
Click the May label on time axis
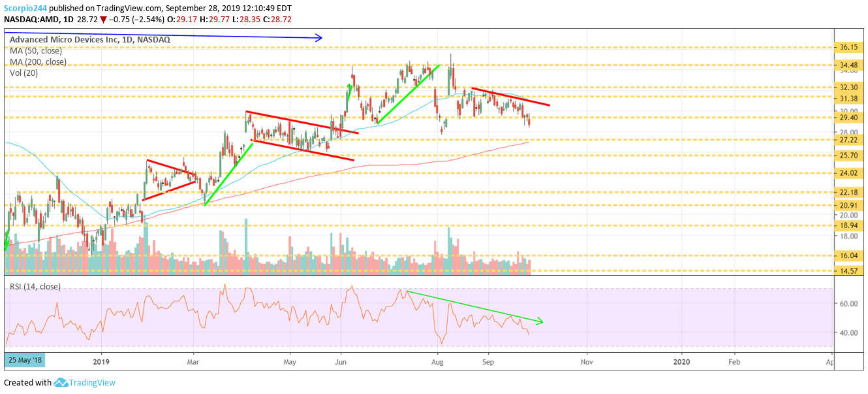tap(290, 361)
